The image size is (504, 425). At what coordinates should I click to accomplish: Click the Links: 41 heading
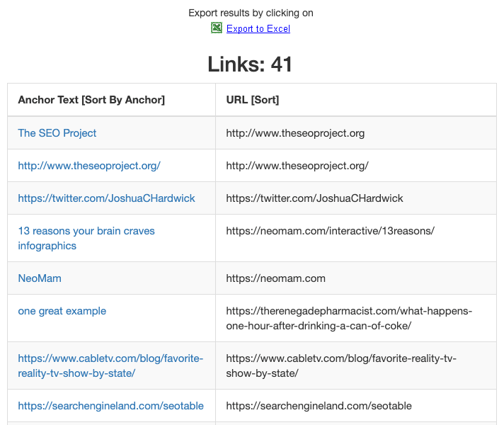[250, 64]
